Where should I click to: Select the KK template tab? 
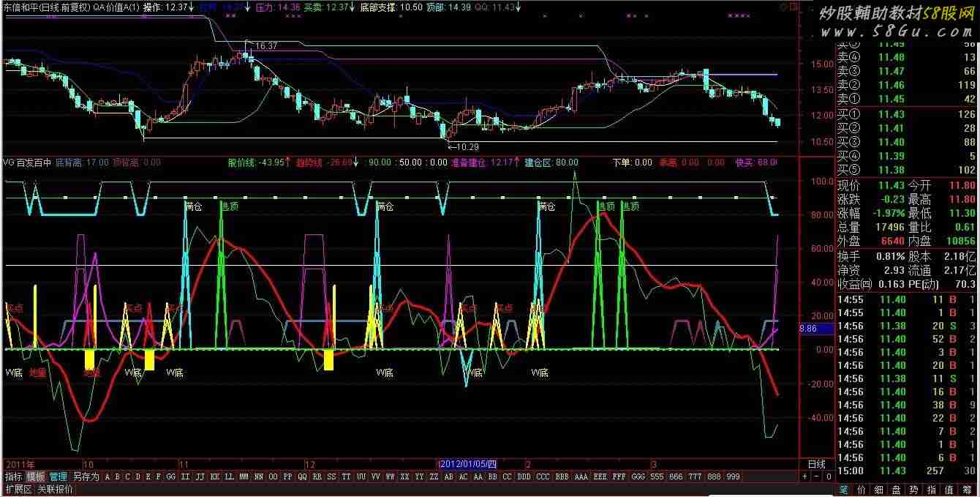215,477
